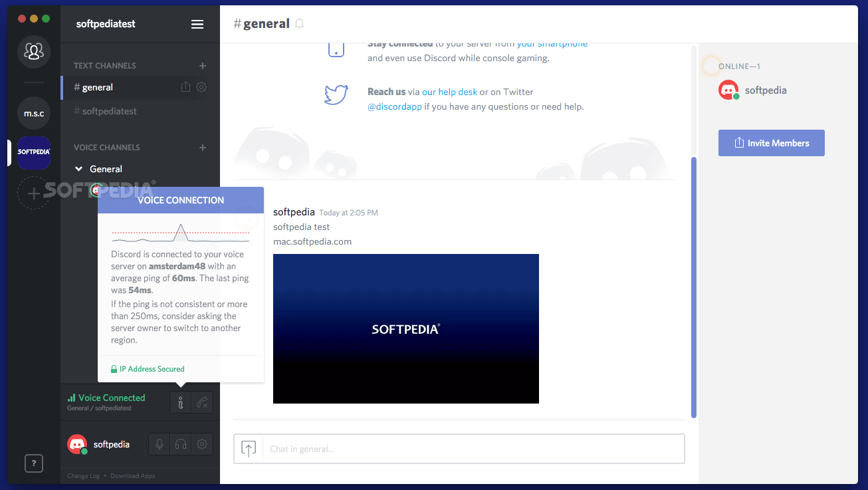Click the ONLINE—1 member list header
The height and width of the screenshot is (490, 868).
(739, 66)
